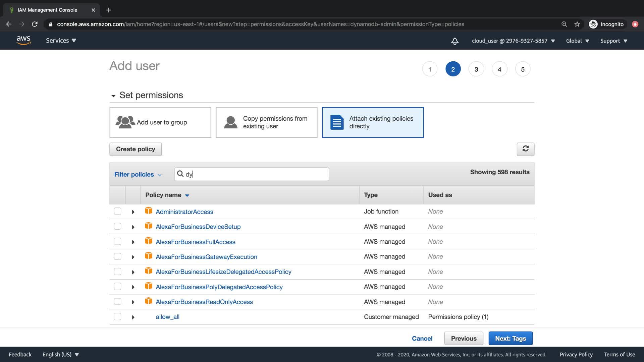The height and width of the screenshot is (362, 644).
Task: Click the browser reload page icon
Action: (x=35, y=24)
